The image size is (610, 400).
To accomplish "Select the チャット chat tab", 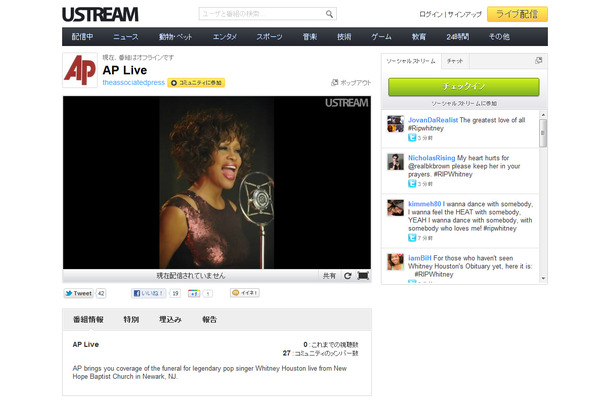I will (x=455, y=61).
